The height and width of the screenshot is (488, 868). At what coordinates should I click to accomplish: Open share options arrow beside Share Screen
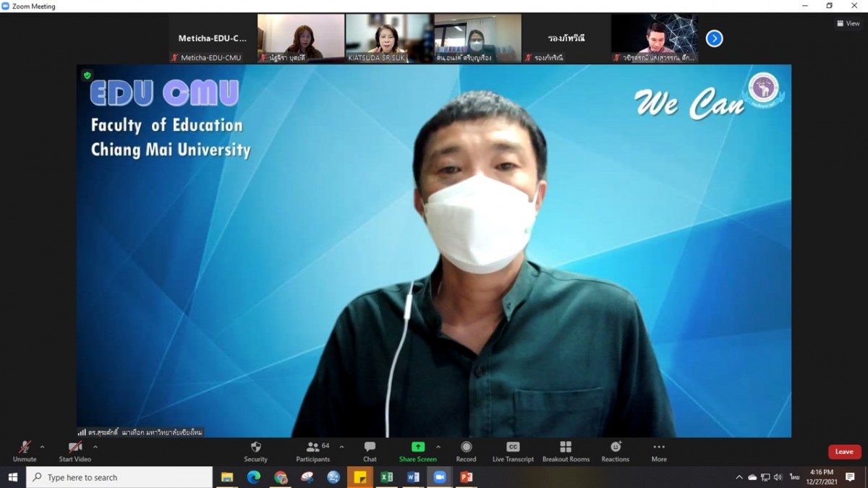pyautogui.click(x=438, y=447)
